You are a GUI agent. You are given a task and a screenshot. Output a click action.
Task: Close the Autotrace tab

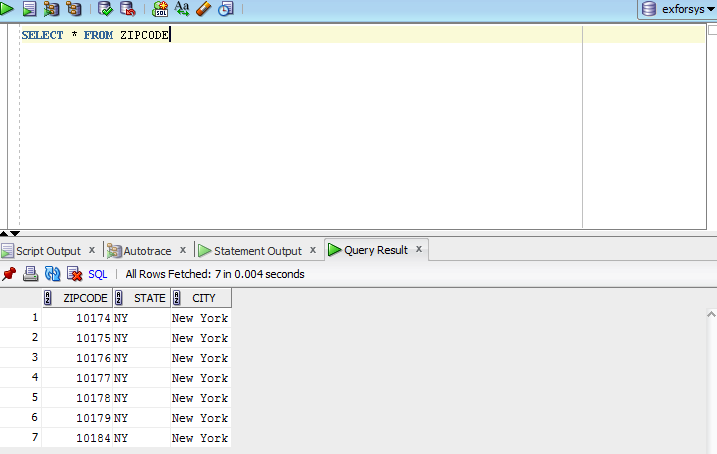[183, 250]
